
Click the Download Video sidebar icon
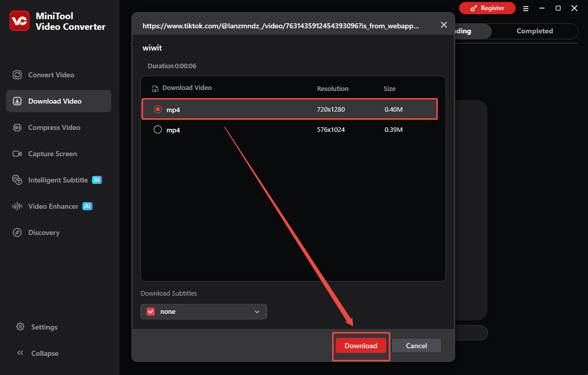(x=17, y=101)
